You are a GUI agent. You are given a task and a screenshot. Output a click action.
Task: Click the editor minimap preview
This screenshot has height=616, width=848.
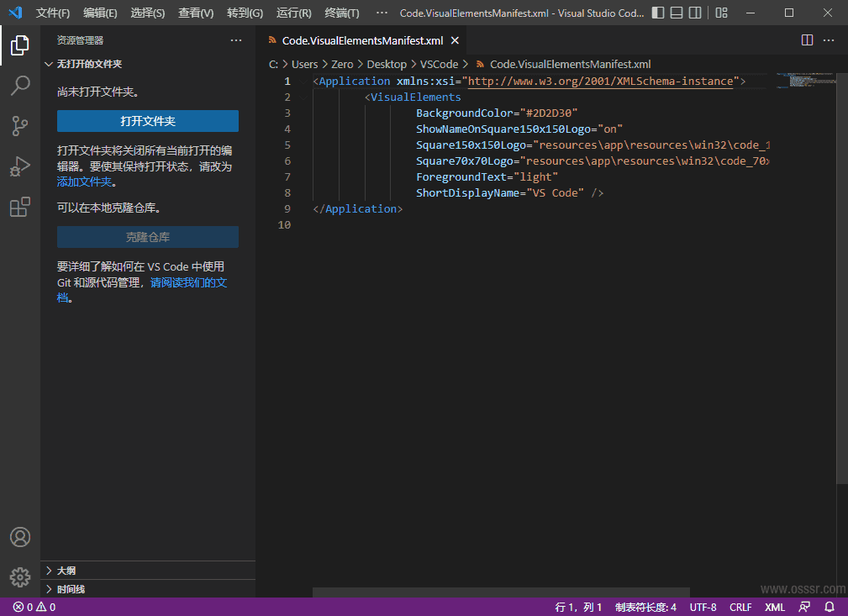tap(806, 81)
